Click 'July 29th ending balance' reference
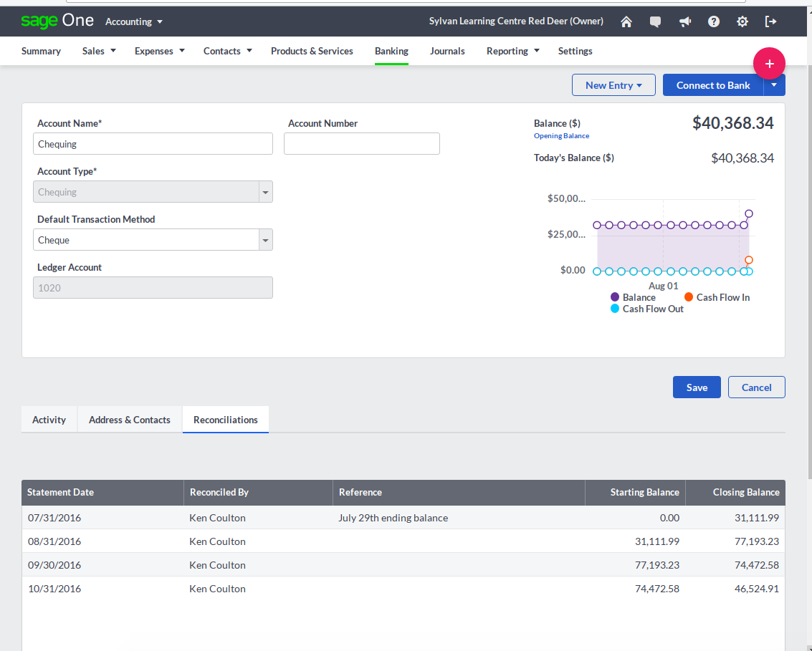 click(x=393, y=518)
